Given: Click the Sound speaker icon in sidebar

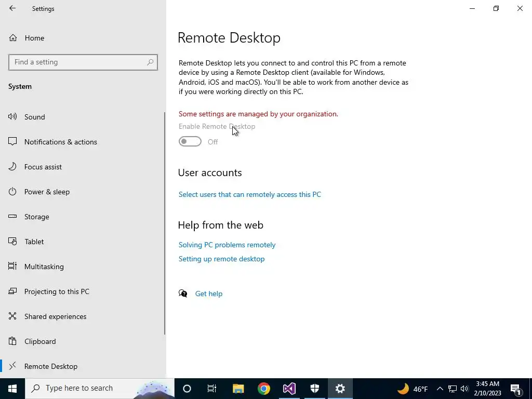Looking at the screenshot, I should (12, 117).
